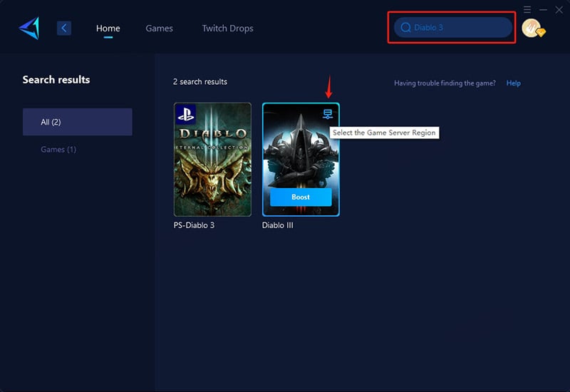
Task: Click the Diablo III title text
Action: pyautogui.click(x=277, y=225)
